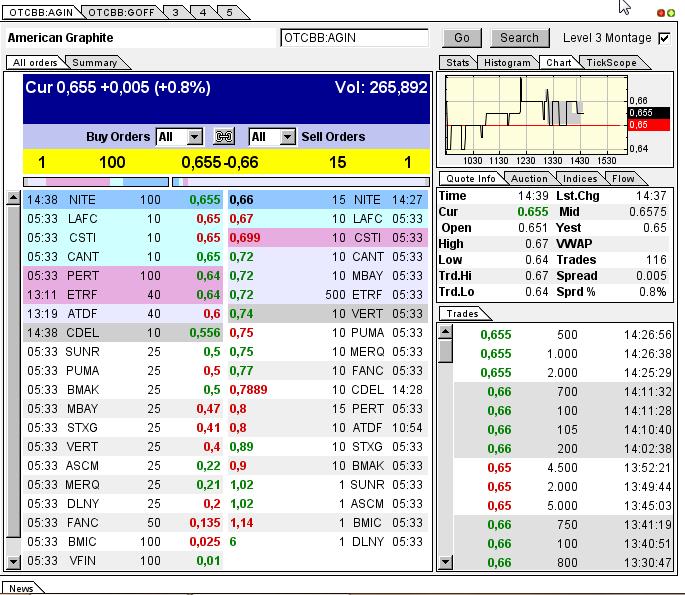This screenshot has height=595, width=685.
Task: Open the Sell Orders filter dropdown
Action: click(x=287, y=137)
